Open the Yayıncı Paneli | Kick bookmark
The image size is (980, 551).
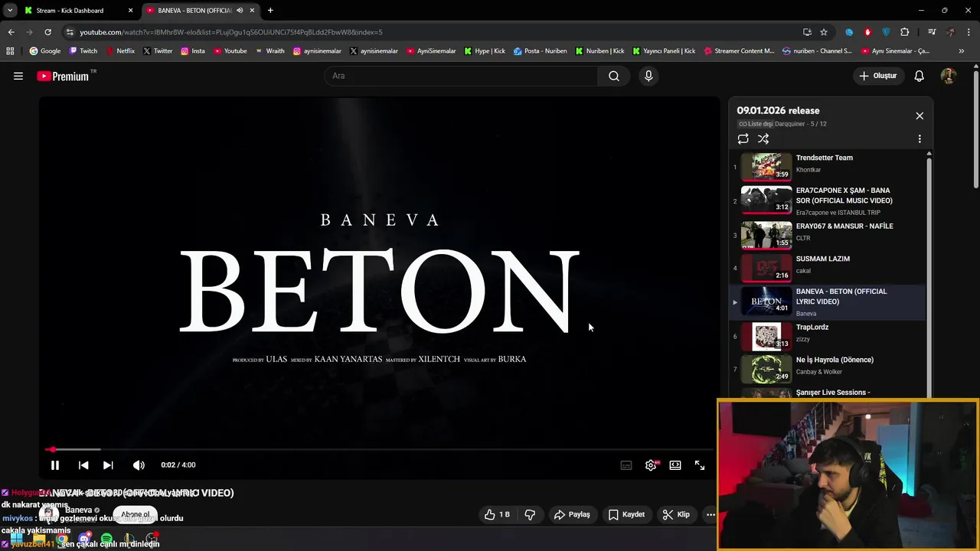click(664, 51)
